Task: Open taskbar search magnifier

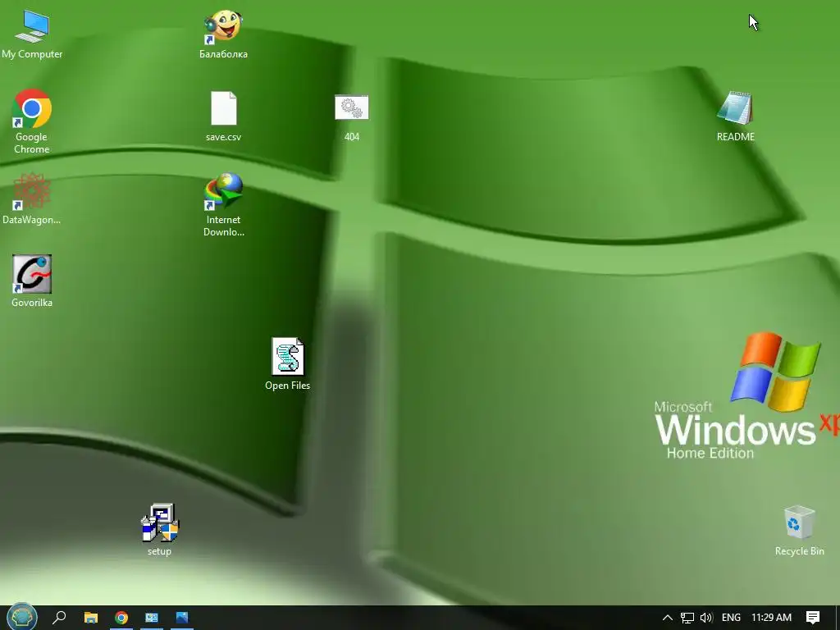Action: [x=59, y=618]
